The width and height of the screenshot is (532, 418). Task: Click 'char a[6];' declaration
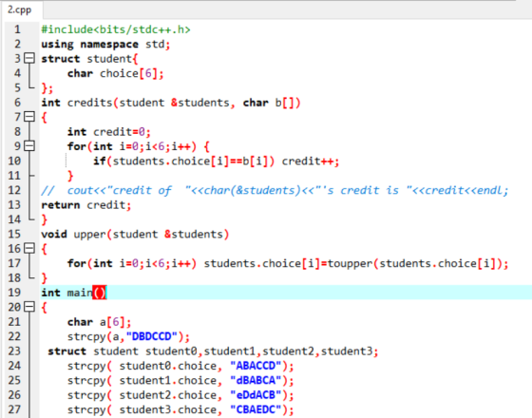pyautogui.click(x=99, y=322)
